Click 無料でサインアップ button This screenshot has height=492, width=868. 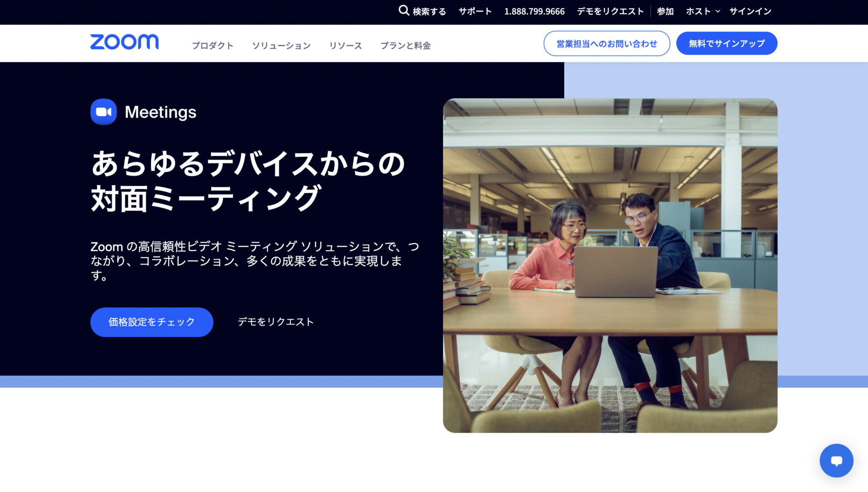coord(726,43)
